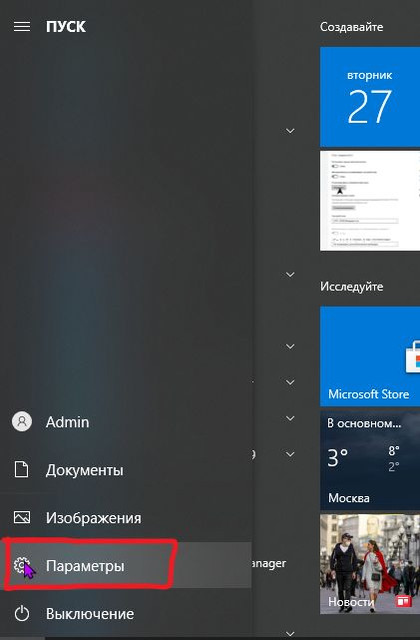Expand the topmost chevron in app list
This screenshot has width=420, height=640.
(290, 131)
